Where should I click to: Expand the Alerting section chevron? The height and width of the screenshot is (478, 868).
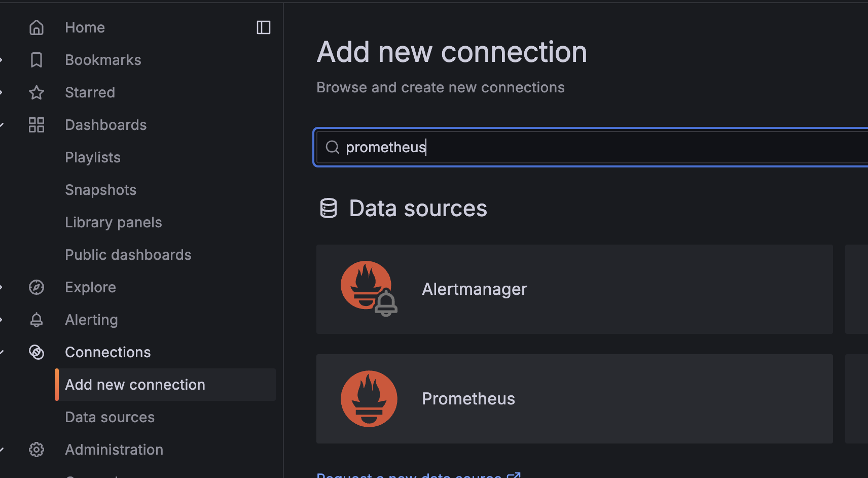pos(2,319)
